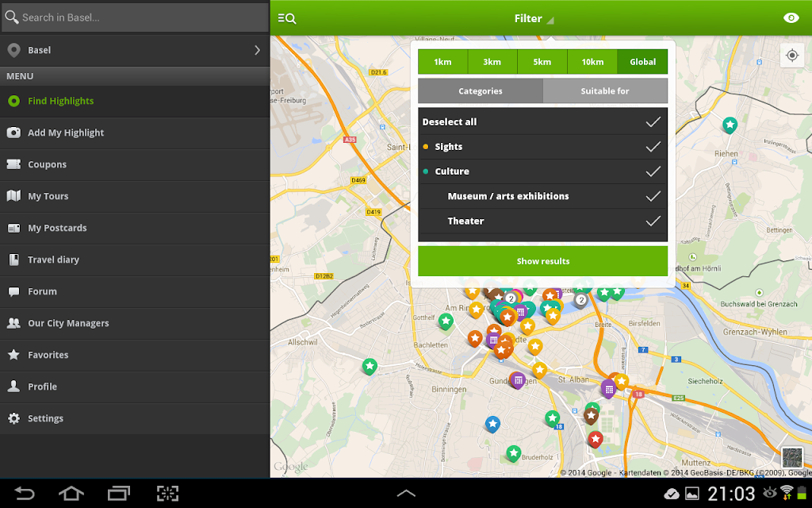Select the 10km radius option
Image resolution: width=812 pixels, height=508 pixels.
point(592,62)
